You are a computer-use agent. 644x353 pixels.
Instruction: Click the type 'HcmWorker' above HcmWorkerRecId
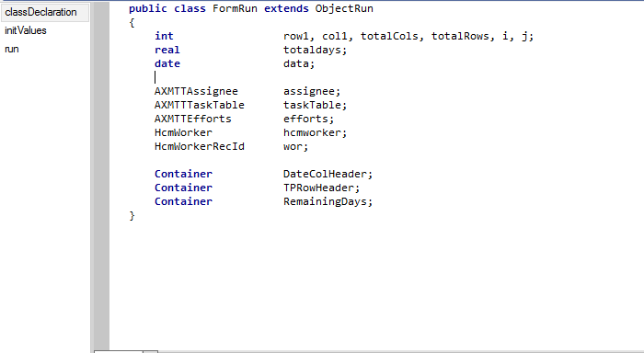tap(183, 132)
